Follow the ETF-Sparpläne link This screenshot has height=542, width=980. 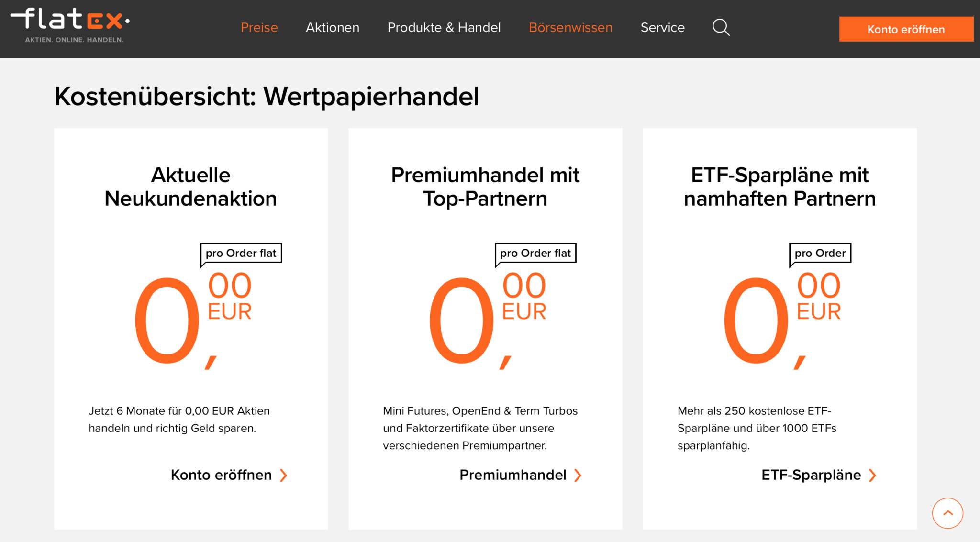click(811, 475)
